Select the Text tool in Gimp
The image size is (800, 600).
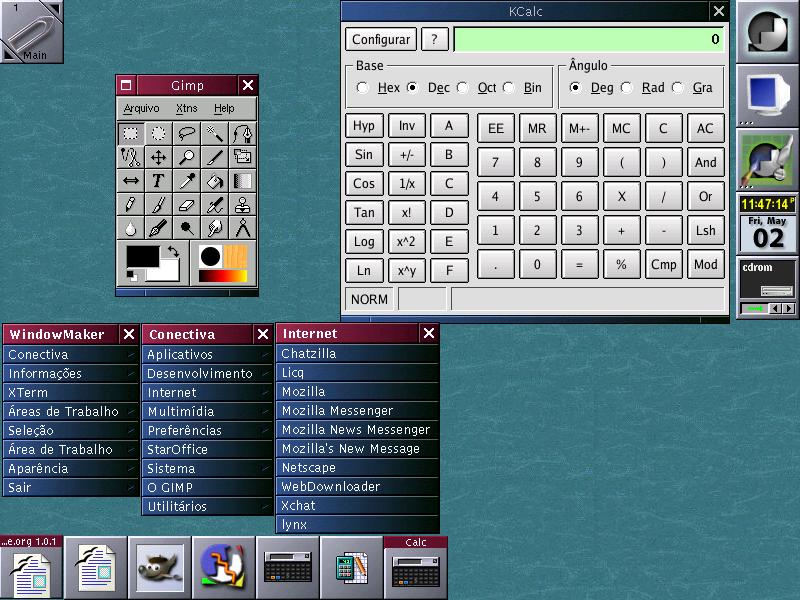click(158, 181)
